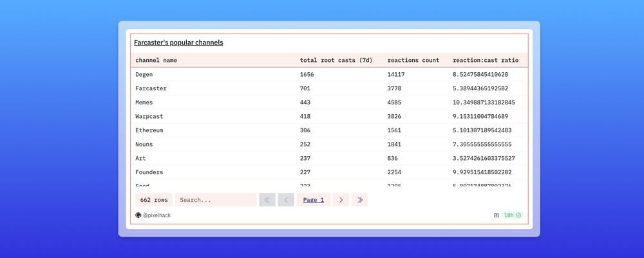Jump to last page with double-right arrows

coord(359,200)
